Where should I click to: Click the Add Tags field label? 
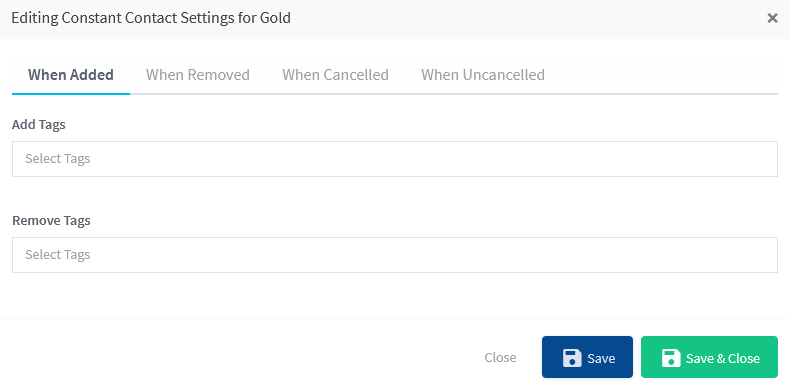coord(39,124)
